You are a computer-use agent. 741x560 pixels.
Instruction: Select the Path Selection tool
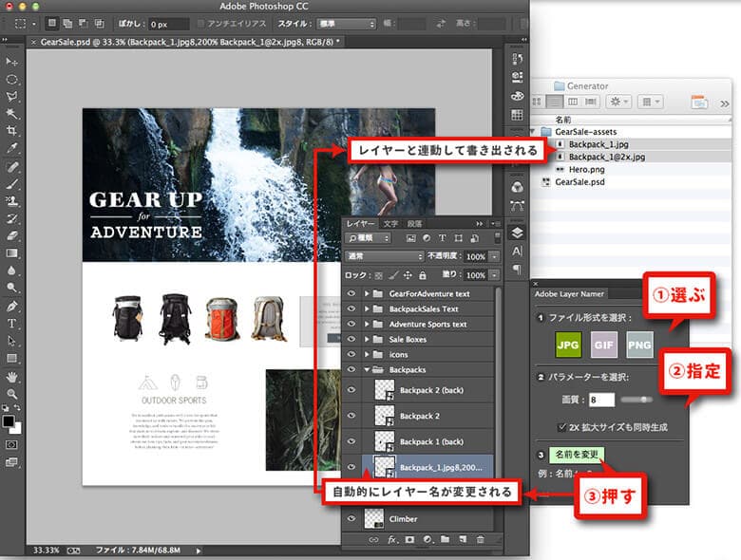click(x=11, y=341)
